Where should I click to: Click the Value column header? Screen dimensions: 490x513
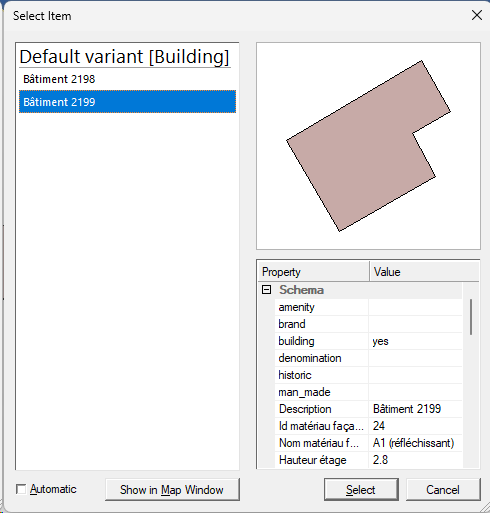click(424, 272)
